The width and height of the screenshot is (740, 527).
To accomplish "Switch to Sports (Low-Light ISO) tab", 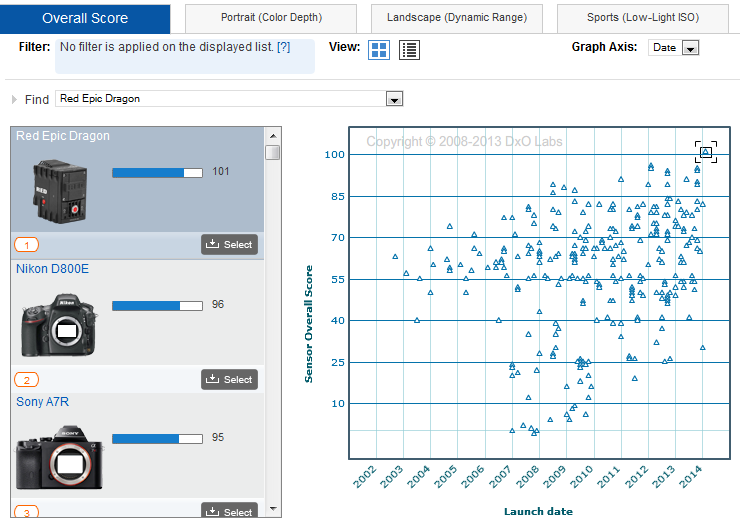I will click(x=643, y=18).
